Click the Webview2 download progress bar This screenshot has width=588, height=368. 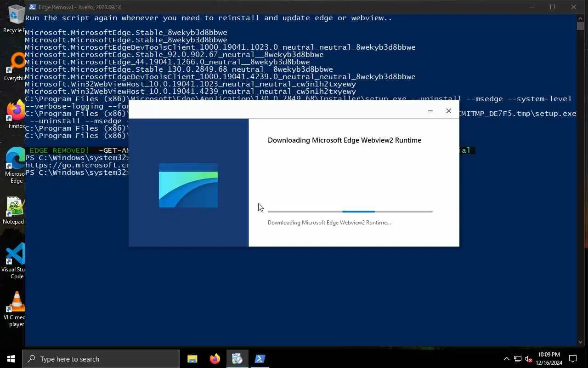(x=350, y=212)
